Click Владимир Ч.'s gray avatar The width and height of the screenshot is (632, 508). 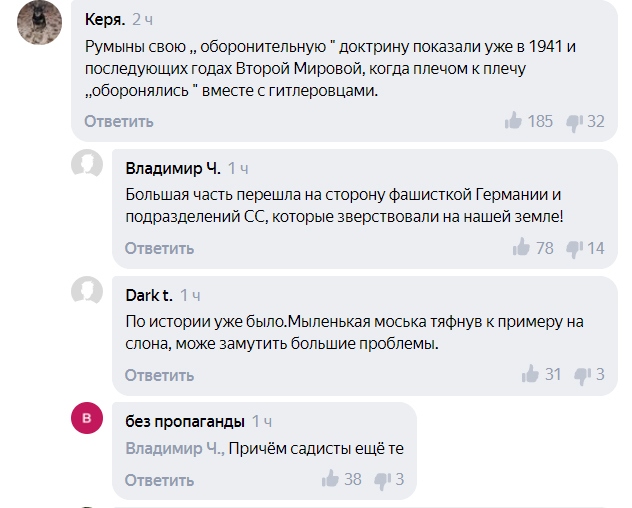[87, 165]
